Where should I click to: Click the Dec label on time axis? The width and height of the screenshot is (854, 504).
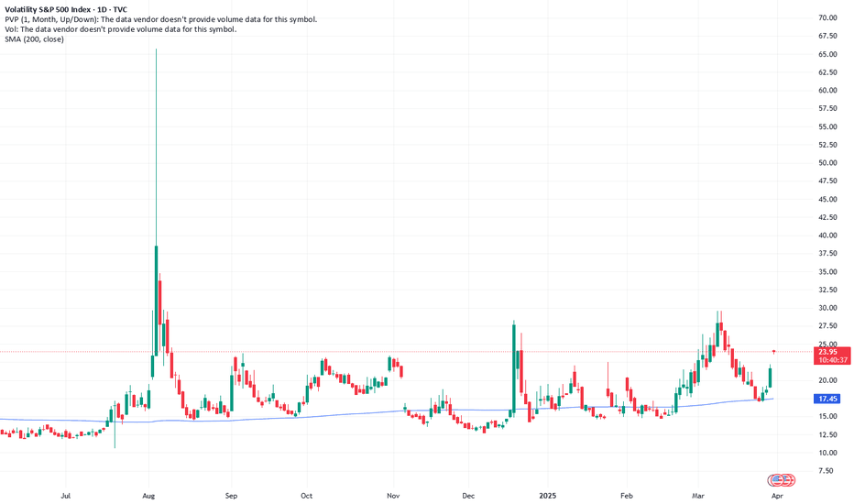(x=468, y=496)
